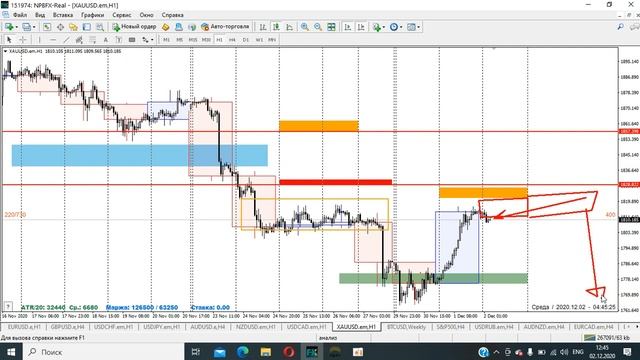
Task: Switch to EURUSD.a,H1 chart tab
Action: pos(24,327)
